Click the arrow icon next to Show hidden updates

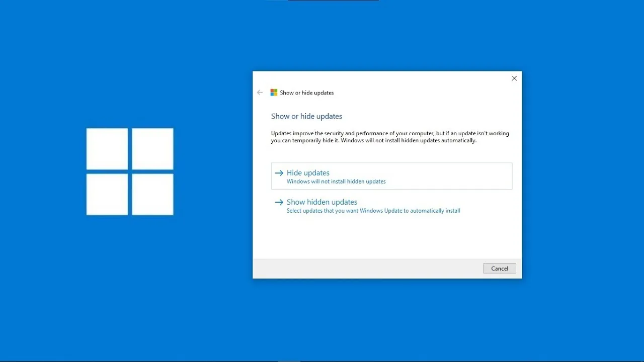coord(278,202)
